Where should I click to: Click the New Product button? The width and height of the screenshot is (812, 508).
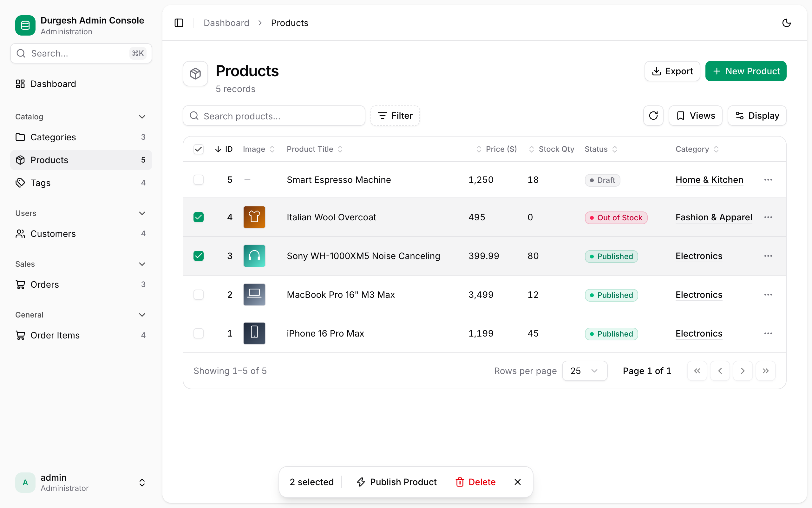click(x=746, y=71)
